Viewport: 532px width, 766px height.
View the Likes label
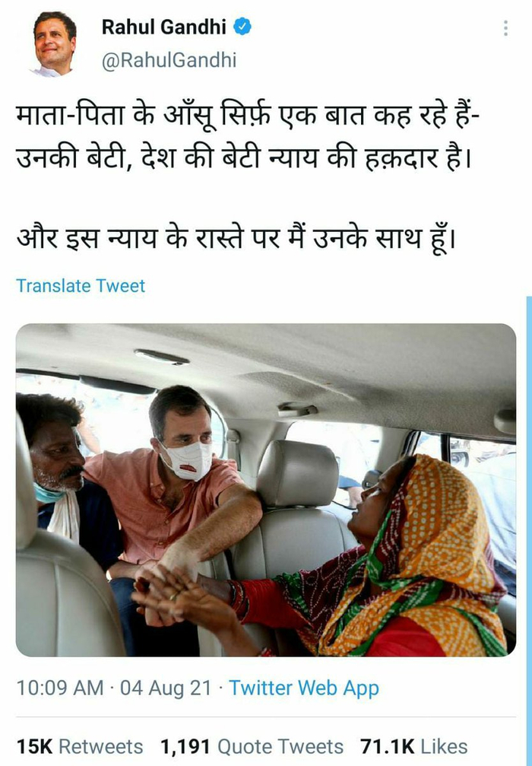point(444,746)
